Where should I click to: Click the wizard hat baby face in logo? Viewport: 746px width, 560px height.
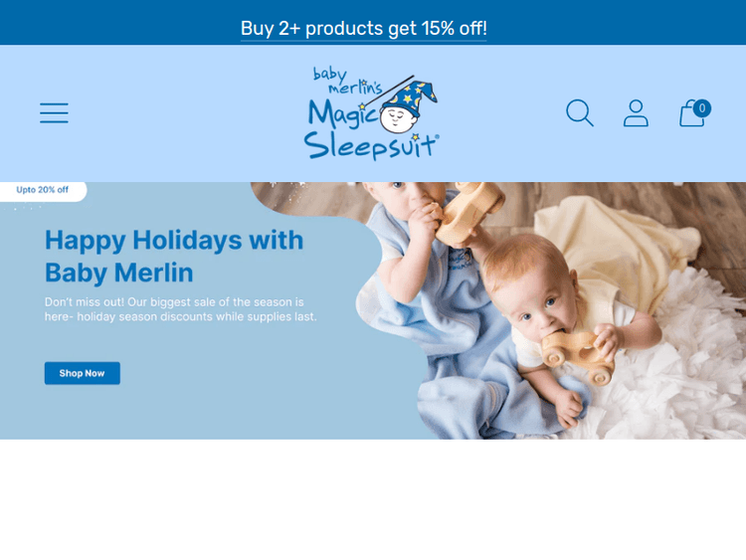406,108
